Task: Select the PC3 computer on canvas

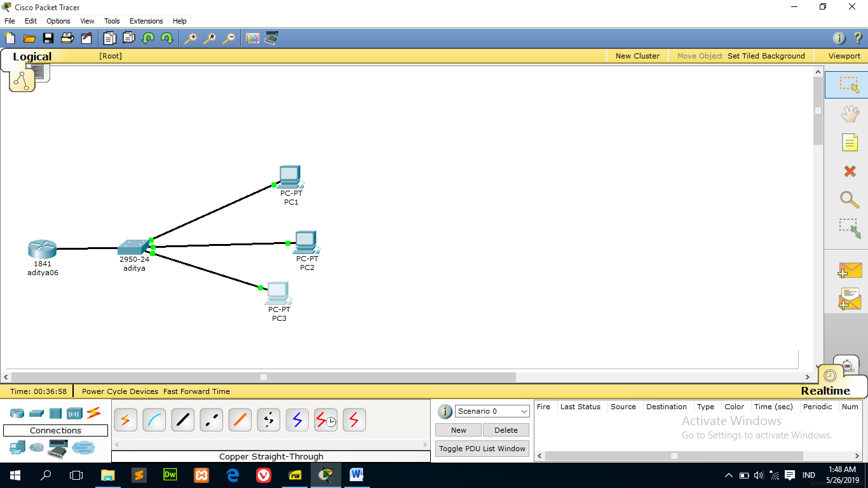Action: pos(278,293)
